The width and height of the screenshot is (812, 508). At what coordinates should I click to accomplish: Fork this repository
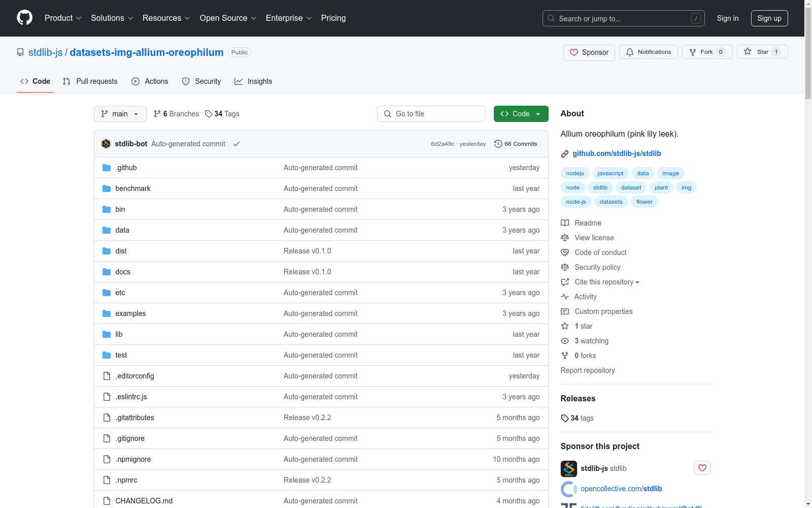coord(707,52)
